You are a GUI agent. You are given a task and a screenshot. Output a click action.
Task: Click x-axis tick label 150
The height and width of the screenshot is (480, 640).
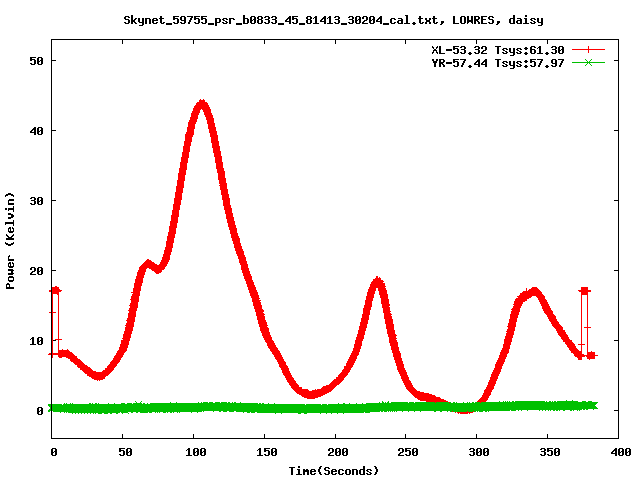(267, 452)
